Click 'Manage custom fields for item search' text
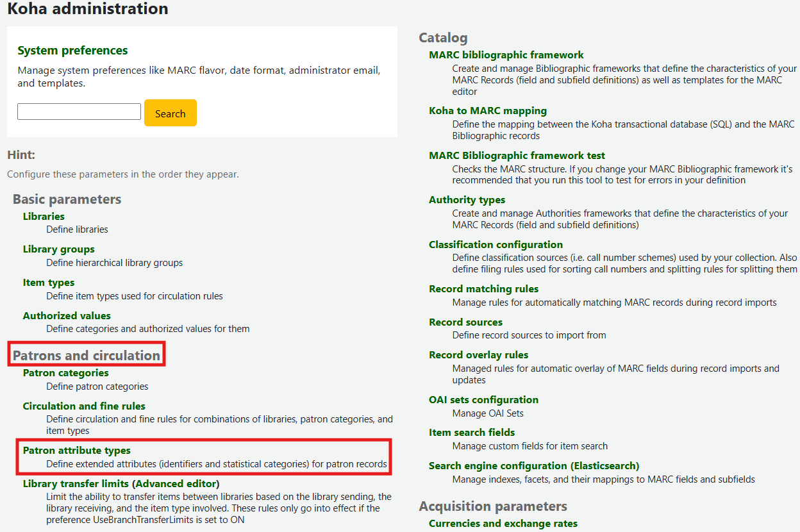This screenshot has height=532, width=800. point(530,446)
